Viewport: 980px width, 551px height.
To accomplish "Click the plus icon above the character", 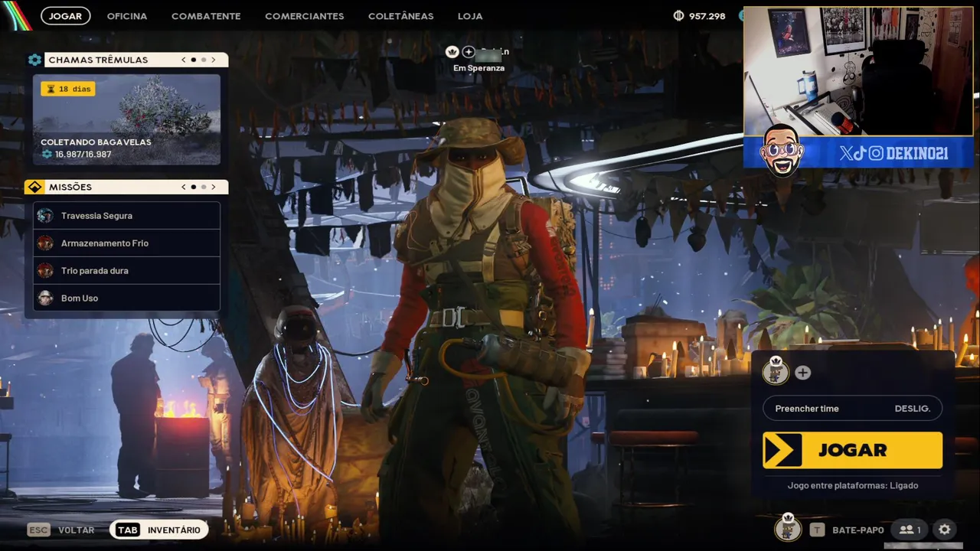I will pyautogui.click(x=469, y=52).
